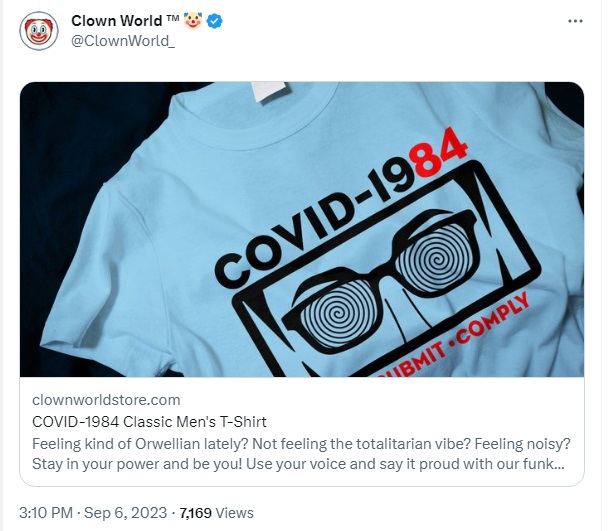Click the clown emoji beside the name
The width and height of the screenshot is (610, 531).
(x=193, y=21)
